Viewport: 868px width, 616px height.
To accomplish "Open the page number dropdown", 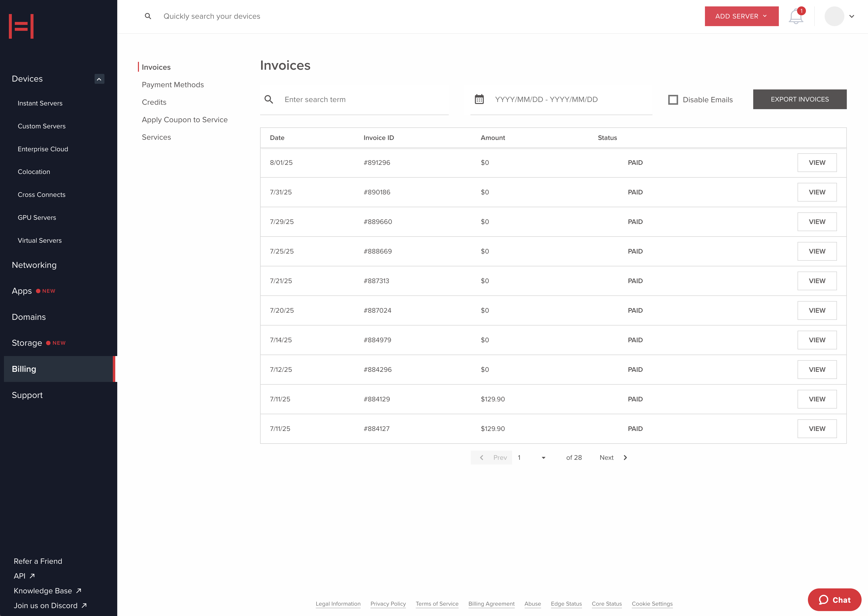I will tap(532, 458).
